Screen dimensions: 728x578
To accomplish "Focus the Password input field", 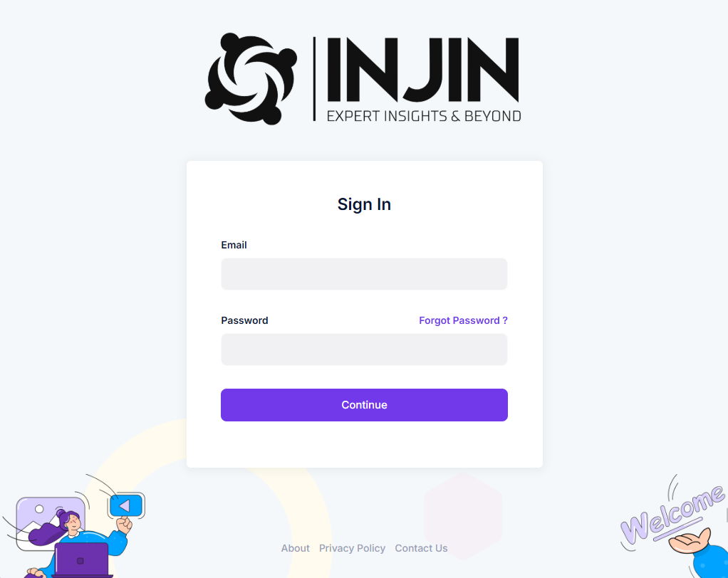I will pyautogui.click(x=364, y=350).
